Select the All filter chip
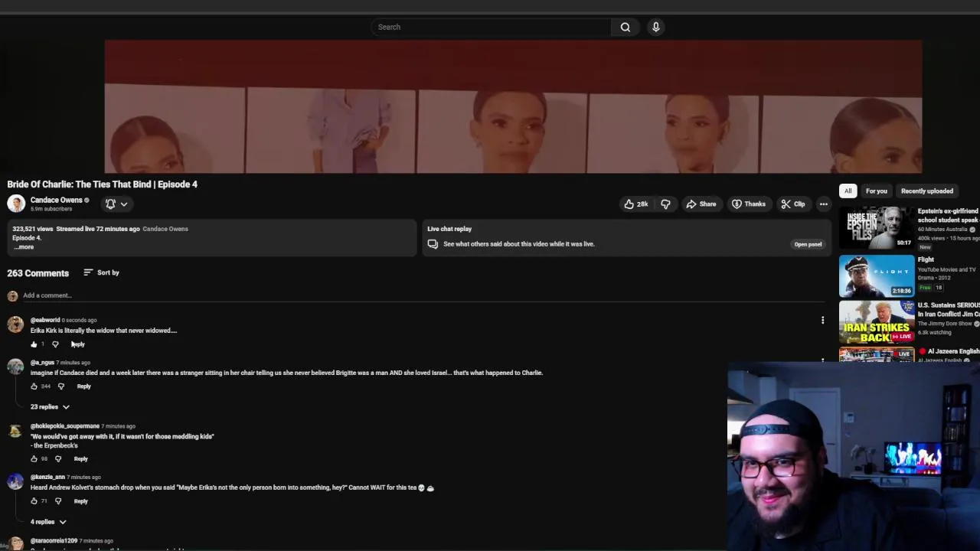 [848, 191]
